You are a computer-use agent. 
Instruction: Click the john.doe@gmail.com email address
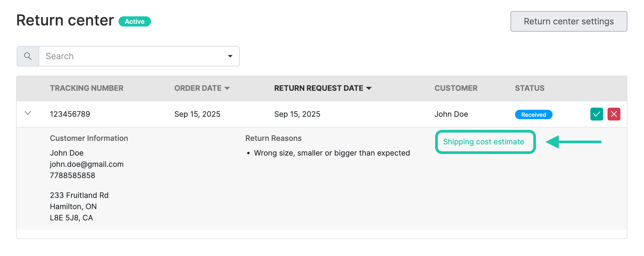87,164
